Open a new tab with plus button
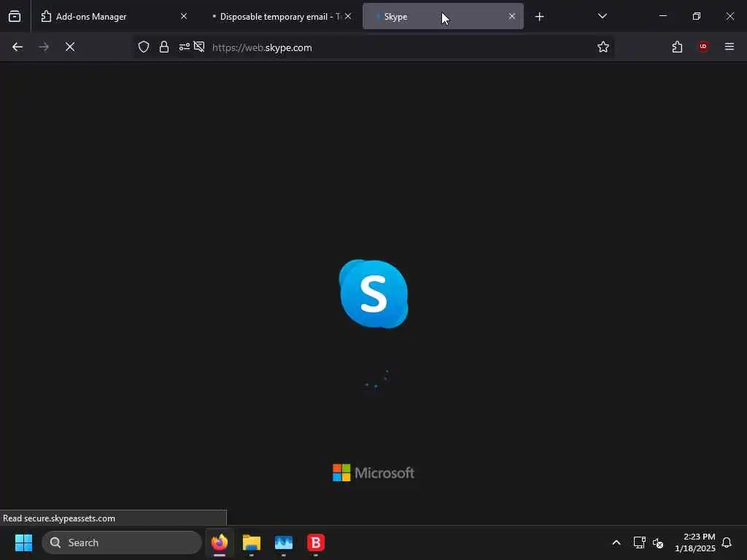The image size is (747, 560). [x=539, y=17]
